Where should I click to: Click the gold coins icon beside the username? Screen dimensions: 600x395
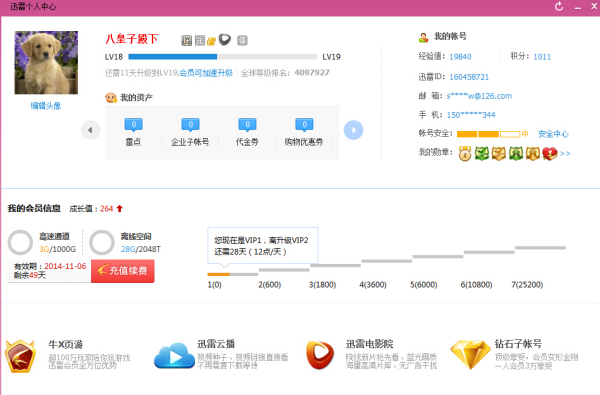pos(211,41)
